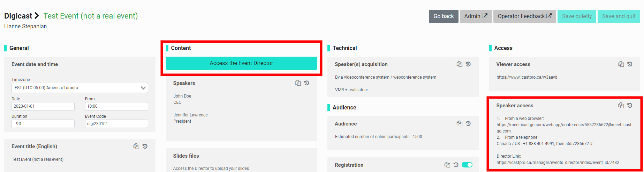The image size is (644, 172).
Task: Copy the Speaker access instructions
Action: pos(621,106)
